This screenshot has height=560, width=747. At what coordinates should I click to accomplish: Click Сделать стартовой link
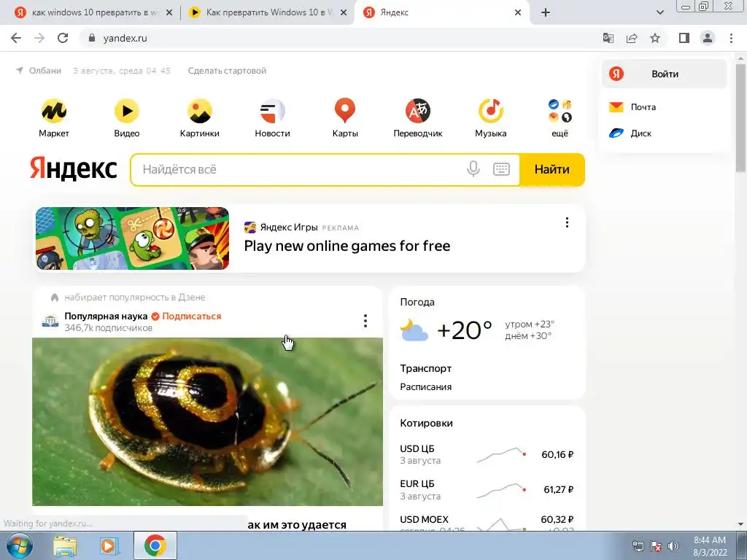tap(227, 71)
